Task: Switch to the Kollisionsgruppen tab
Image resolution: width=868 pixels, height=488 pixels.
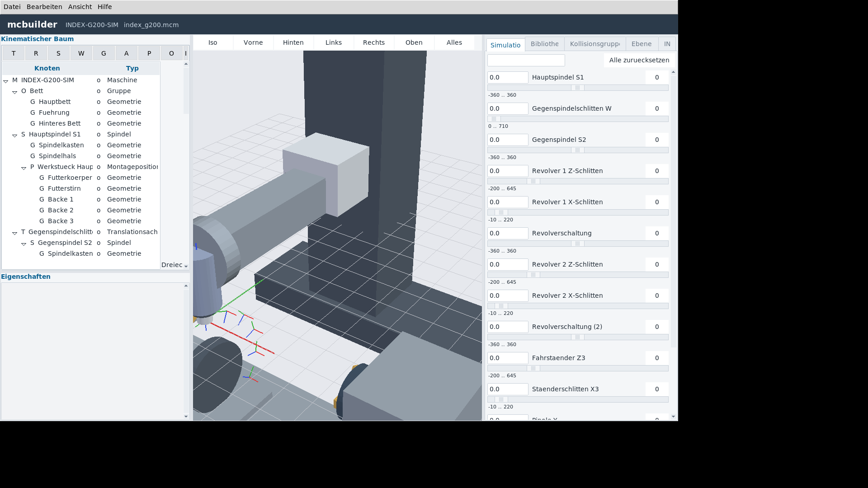Action: pyautogui.click(x=595, y=44)
